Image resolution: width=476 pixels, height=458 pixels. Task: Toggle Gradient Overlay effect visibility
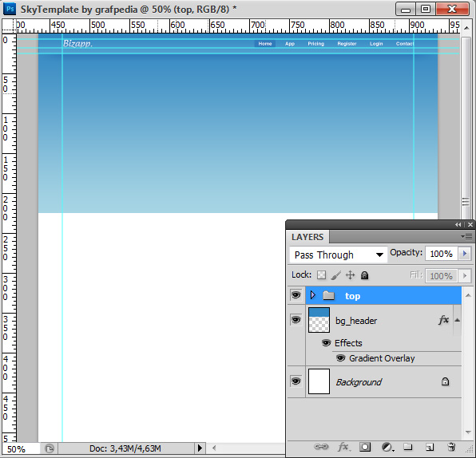point(340,358)
